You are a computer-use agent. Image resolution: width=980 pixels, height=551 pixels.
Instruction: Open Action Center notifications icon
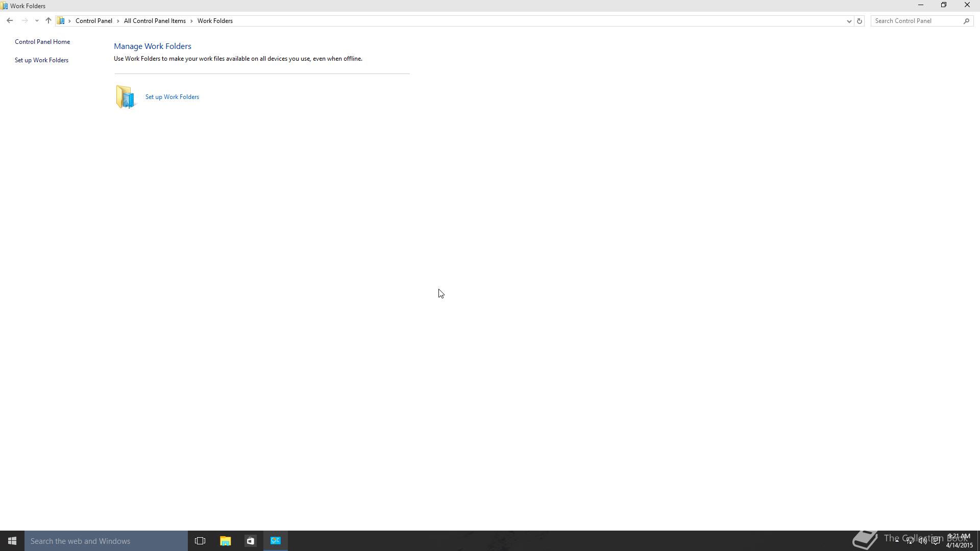click(936, 541)
